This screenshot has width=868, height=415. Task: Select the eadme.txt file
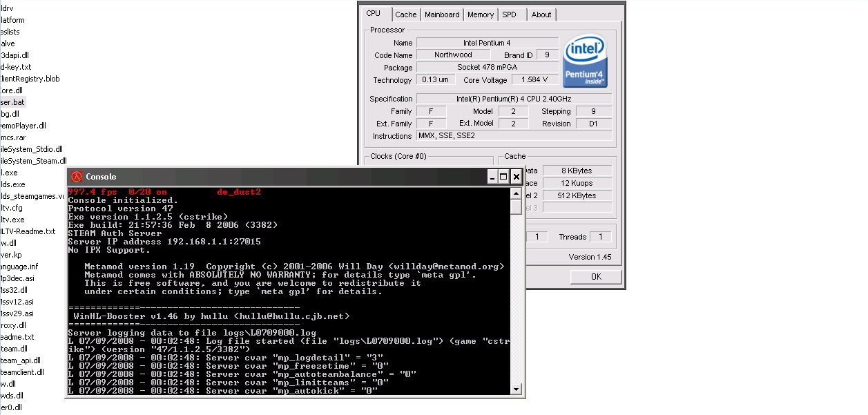(x=17, y=337)
